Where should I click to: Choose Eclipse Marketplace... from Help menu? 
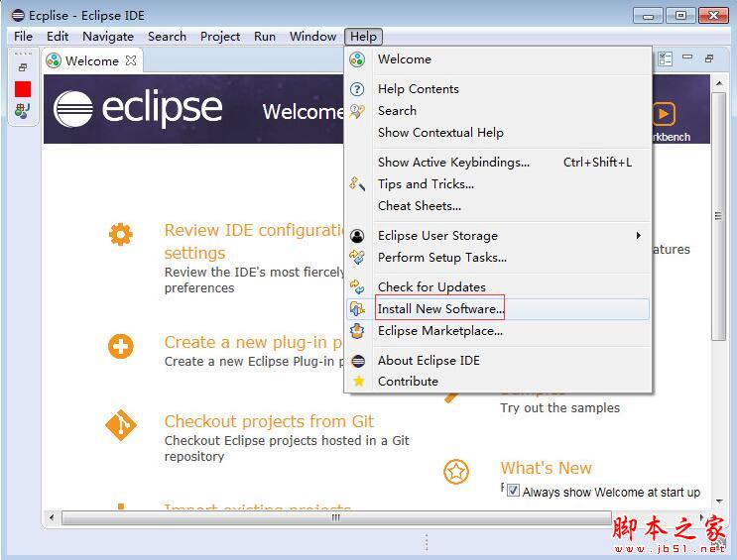coord(498,331)
